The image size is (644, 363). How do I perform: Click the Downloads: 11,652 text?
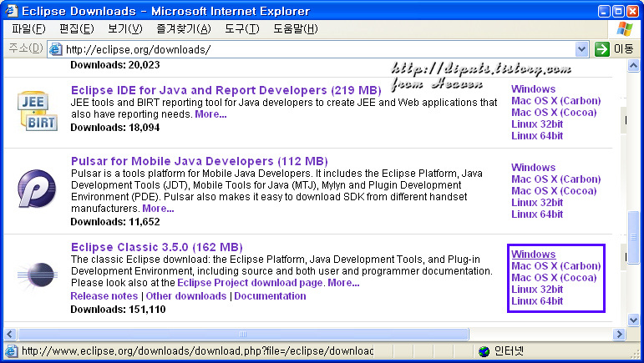point(115,222)
